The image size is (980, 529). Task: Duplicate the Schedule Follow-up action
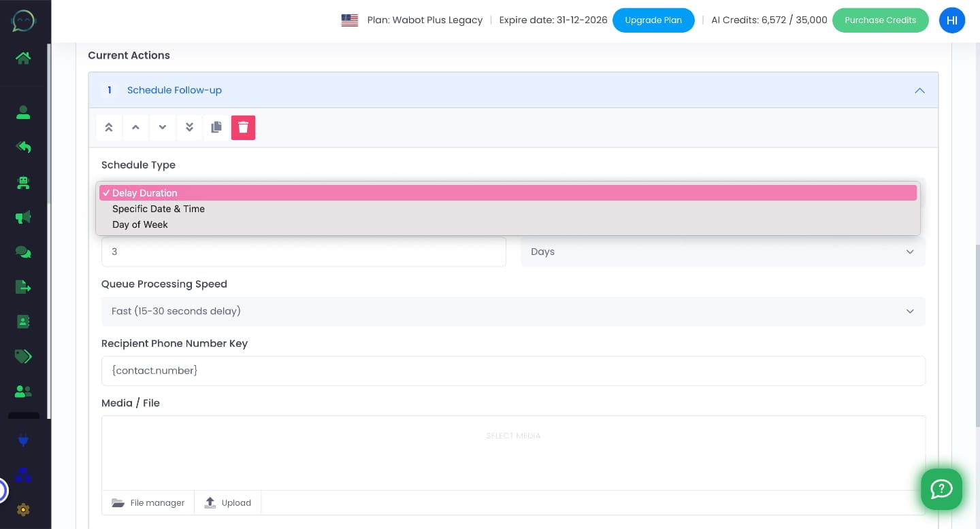(x=216, y=127)
